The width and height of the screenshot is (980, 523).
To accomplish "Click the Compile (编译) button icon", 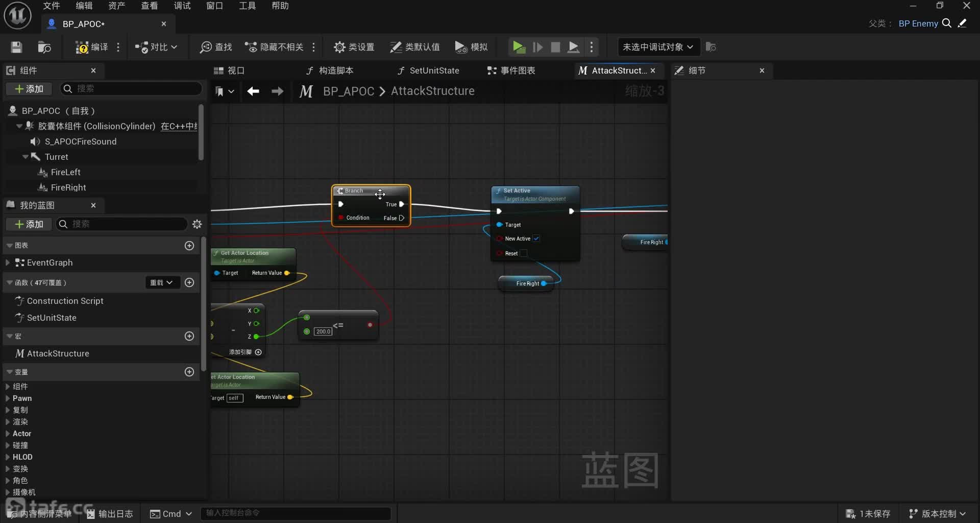I will coord(82,47).
